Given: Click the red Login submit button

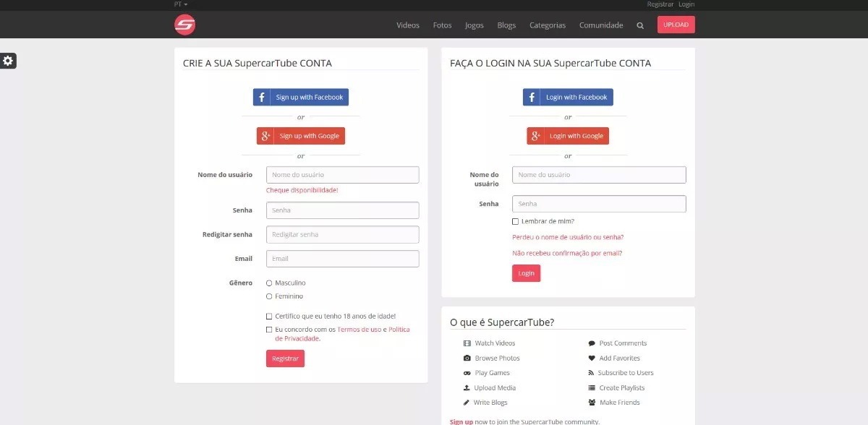Looking at the screenshot, I should click(x=526, y=273).
